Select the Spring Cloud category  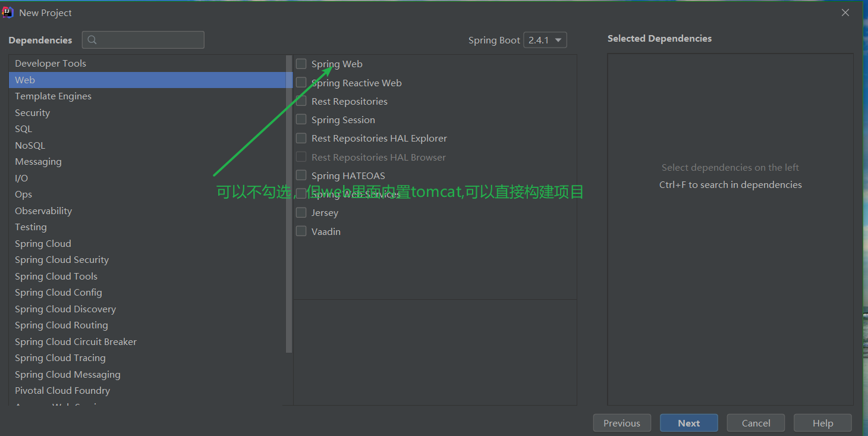click(x=147, y=243)
